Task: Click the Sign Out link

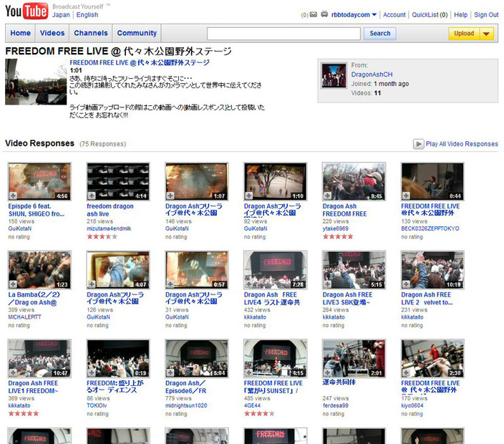Action: pos(486,15)
